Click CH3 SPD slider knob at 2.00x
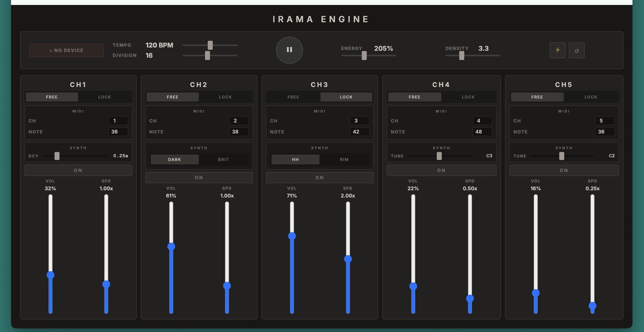 pos(348,259)
